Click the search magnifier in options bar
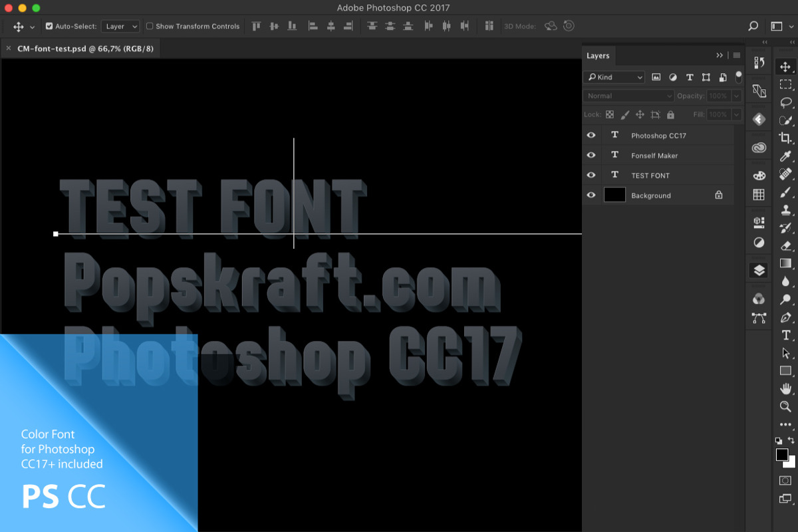The width and height of the screenshot is (798, 532). [753, 27]
